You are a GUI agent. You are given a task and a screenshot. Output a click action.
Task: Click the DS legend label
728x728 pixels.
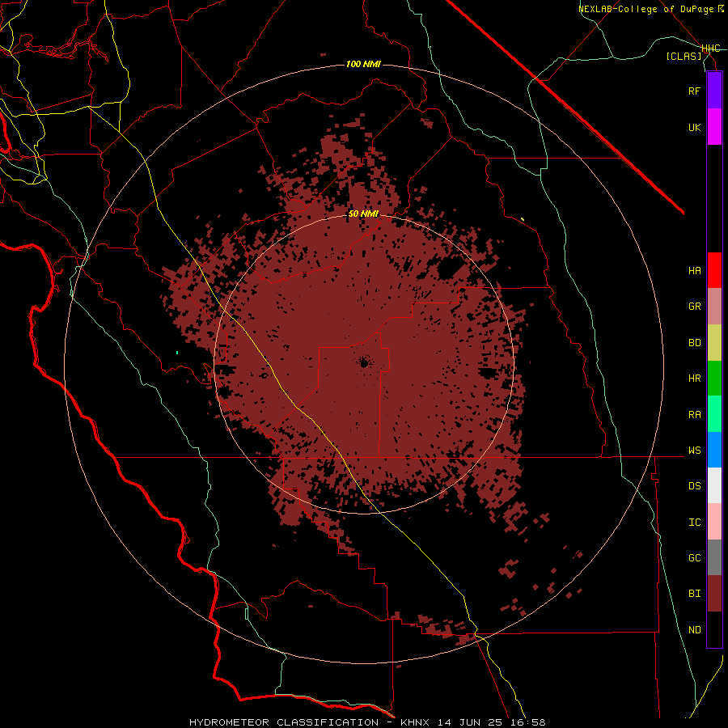click(694, 486)
